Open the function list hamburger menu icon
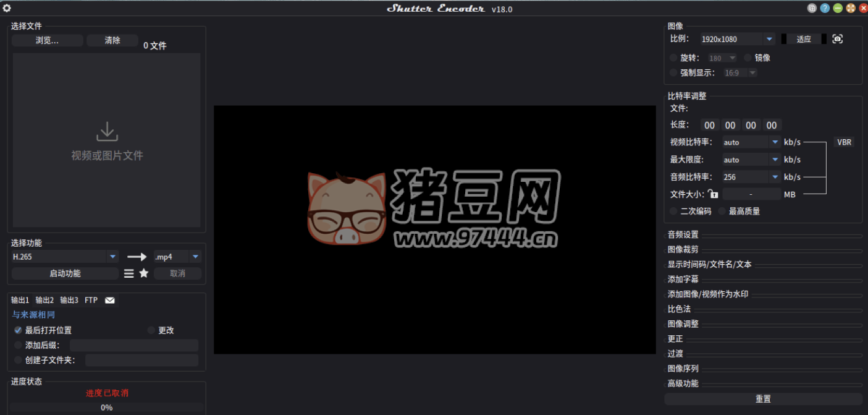The image size is (868, 415). tap(129, 273)
